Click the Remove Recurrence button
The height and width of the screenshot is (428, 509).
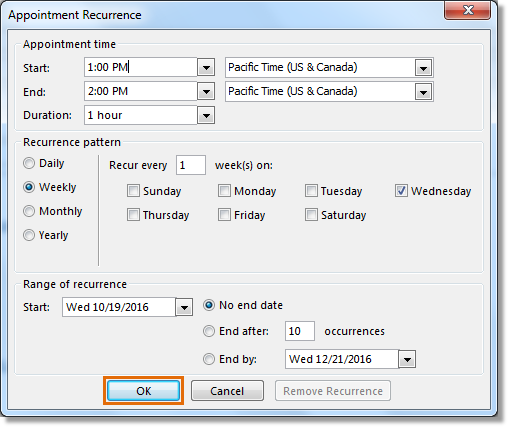333,391
